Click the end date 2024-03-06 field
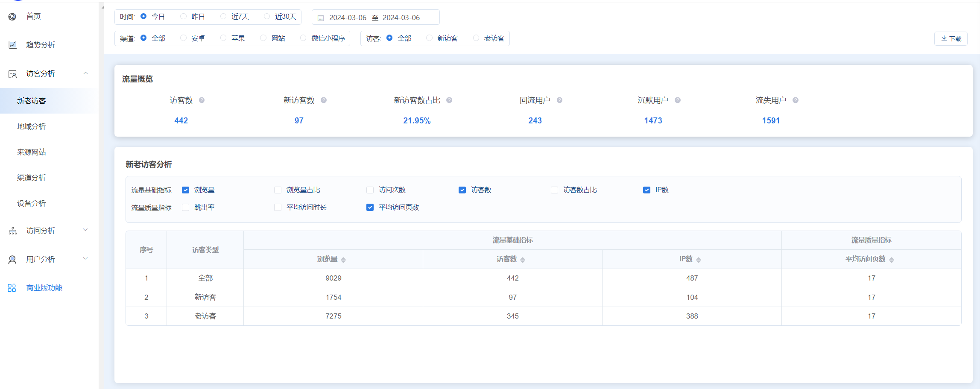 coord(401,18)
